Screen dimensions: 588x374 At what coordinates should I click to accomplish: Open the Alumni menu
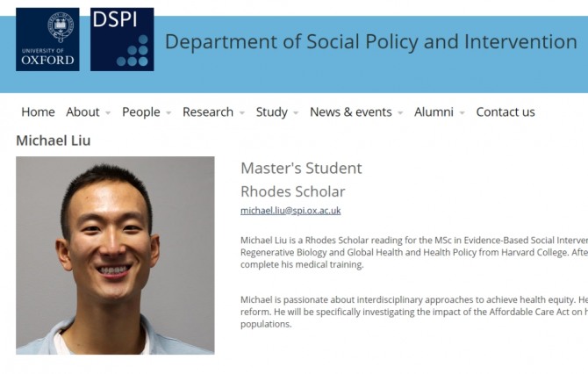click(434, 112)
